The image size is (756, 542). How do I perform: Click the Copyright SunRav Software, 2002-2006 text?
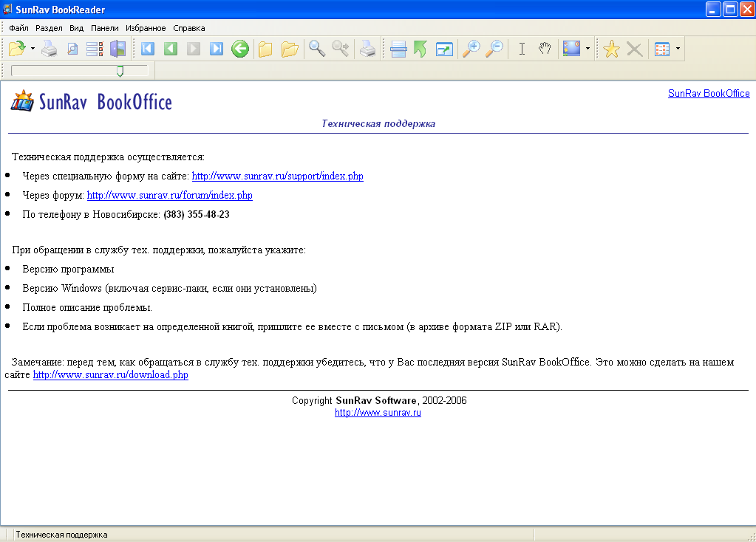pos(379,400)
